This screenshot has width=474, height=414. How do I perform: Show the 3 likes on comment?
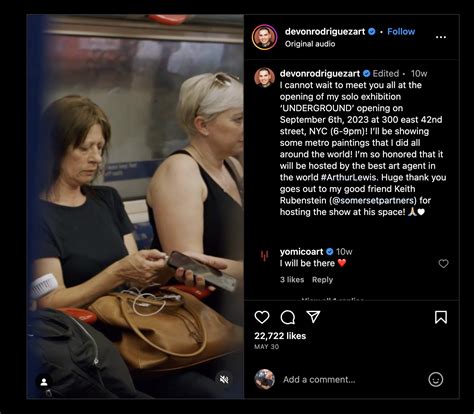[292, 280]
